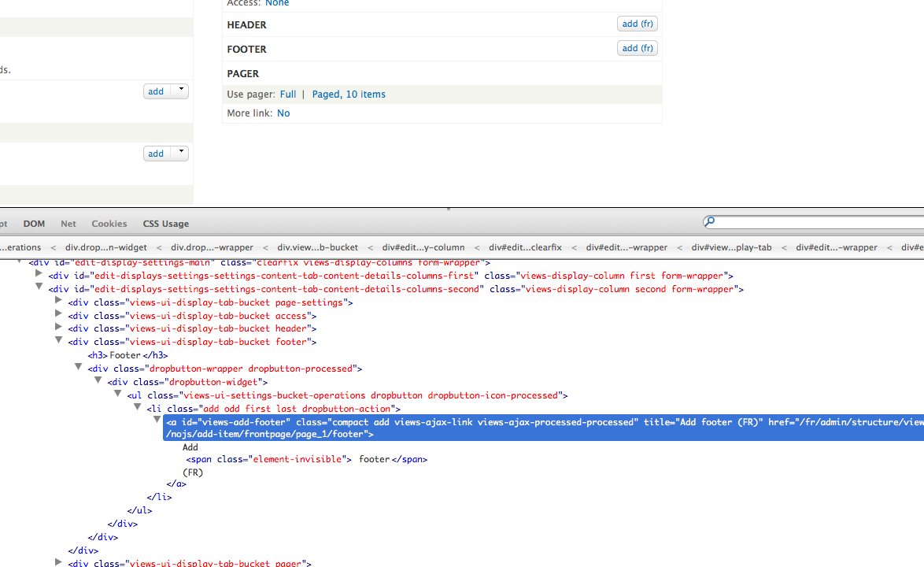Viewport: 924px width, 567px height.
Task: Click the More link 'No' value
Action: click(283, 113)
